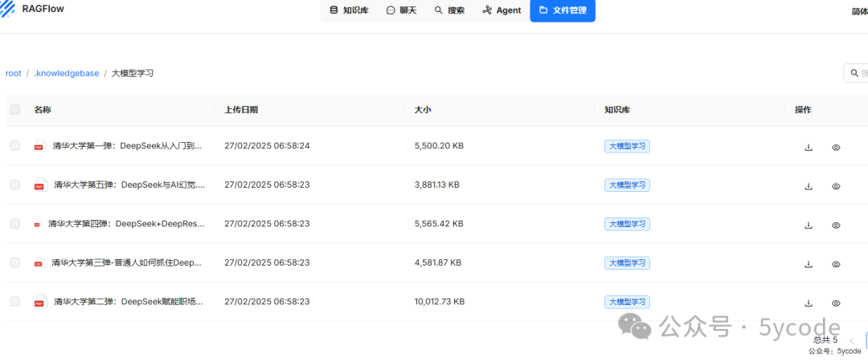Viewport: 868px width, 362px height.
Task: Preview the 清华大学第三弹 file with eye icon
Action: (836, 264)
